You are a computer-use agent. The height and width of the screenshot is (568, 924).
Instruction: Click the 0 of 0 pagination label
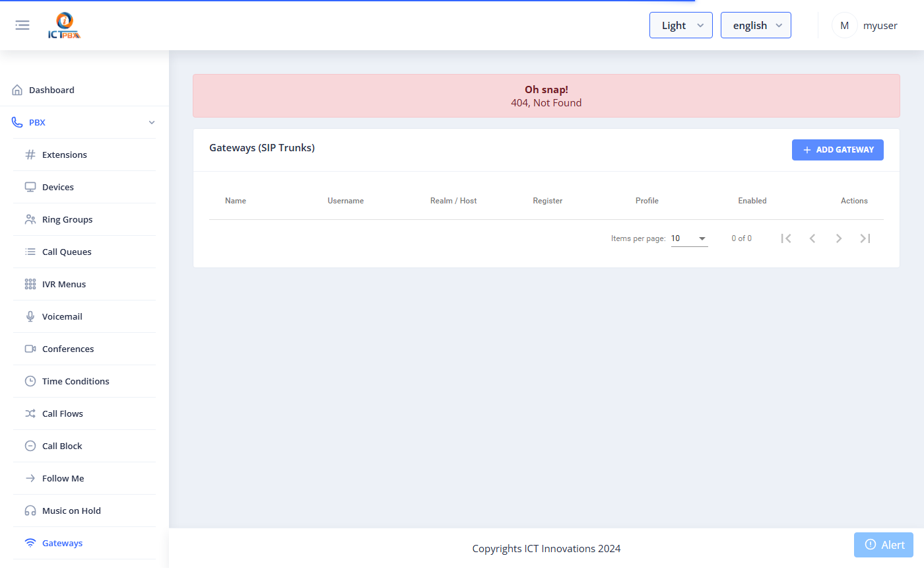click(x=741, y=238)
